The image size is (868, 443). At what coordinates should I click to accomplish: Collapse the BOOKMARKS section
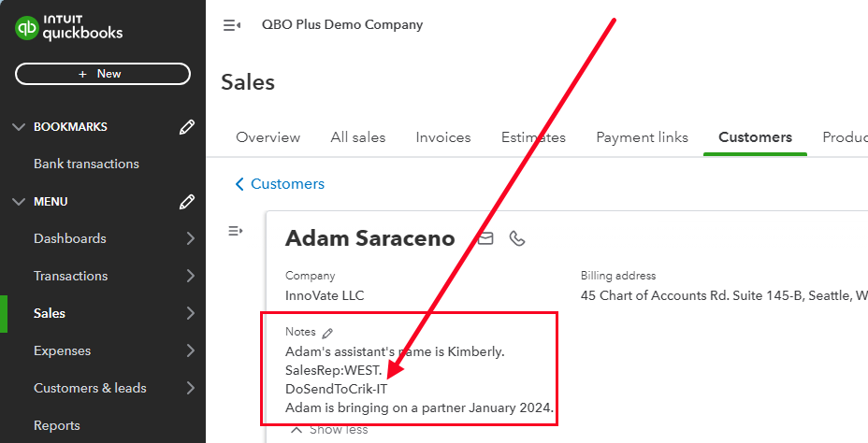point(19,127)
